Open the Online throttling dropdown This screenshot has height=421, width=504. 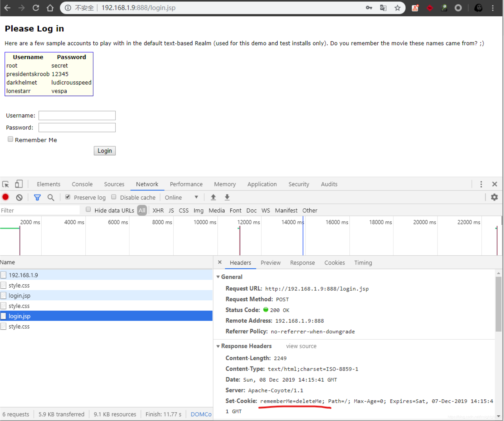(x=181, y=197)
